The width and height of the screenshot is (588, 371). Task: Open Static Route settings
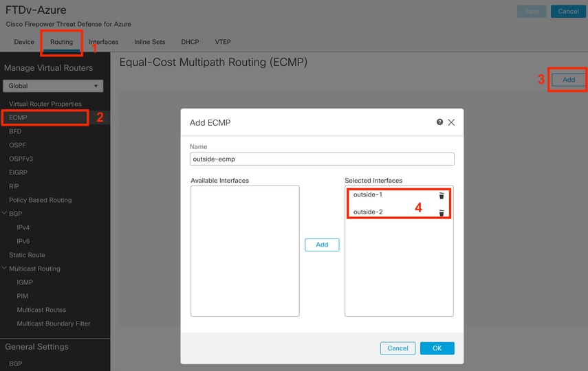[27, 255]
